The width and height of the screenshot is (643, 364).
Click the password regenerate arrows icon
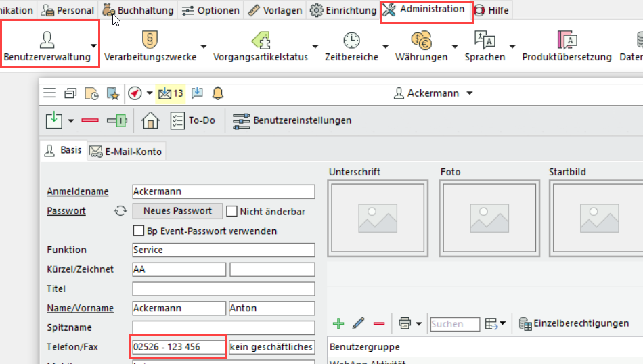(120, 211)
